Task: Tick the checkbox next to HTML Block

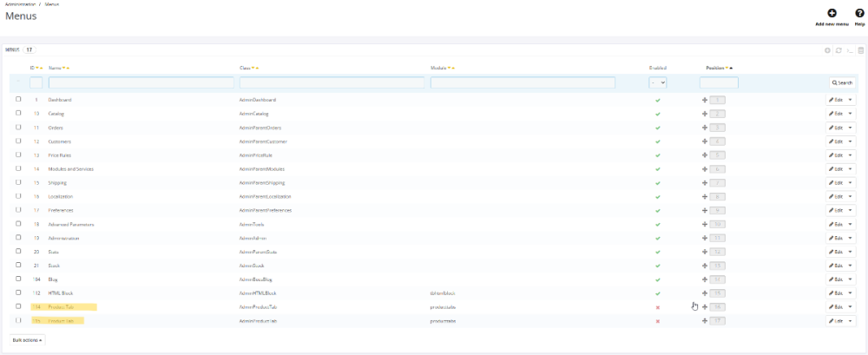Action: tap(18, 293)
